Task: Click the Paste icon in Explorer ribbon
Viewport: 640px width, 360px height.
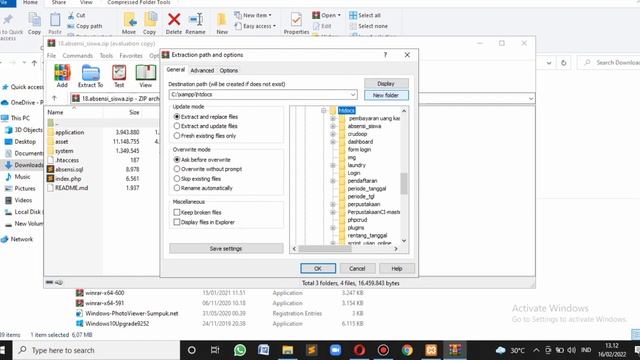Action: point(55,19)
